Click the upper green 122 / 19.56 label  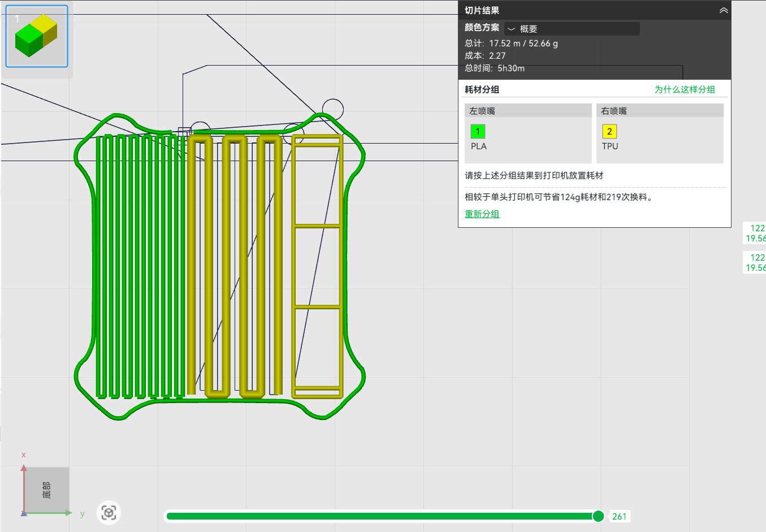coord(755,233)
